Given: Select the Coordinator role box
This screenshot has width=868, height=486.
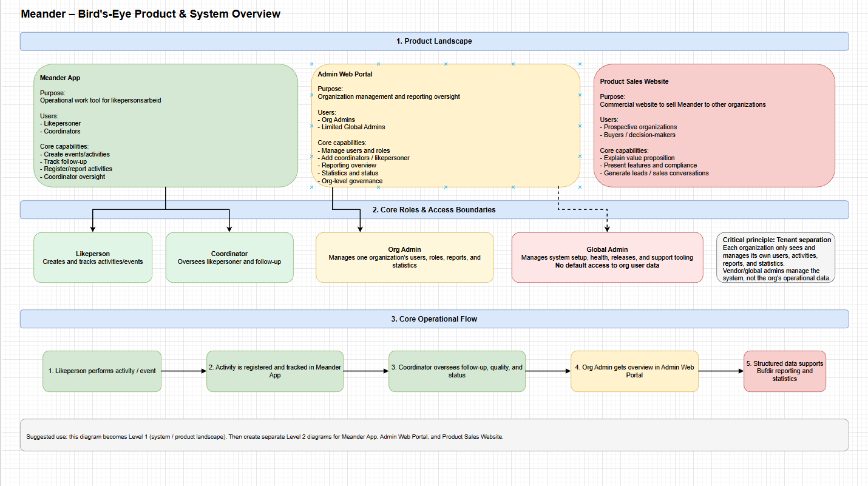Looking at the screenshot, I should pos(229,257).
